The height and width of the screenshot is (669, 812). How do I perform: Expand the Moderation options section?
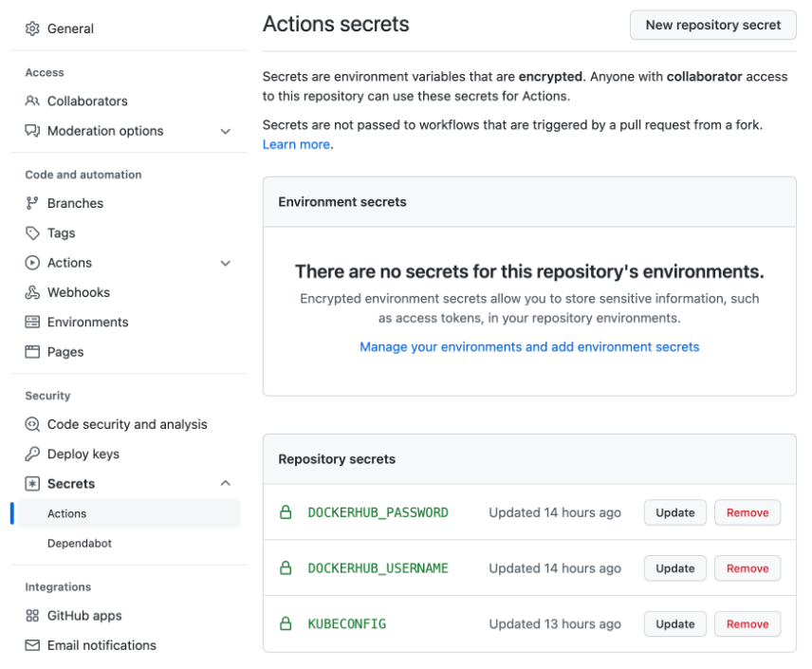[225, 131]
